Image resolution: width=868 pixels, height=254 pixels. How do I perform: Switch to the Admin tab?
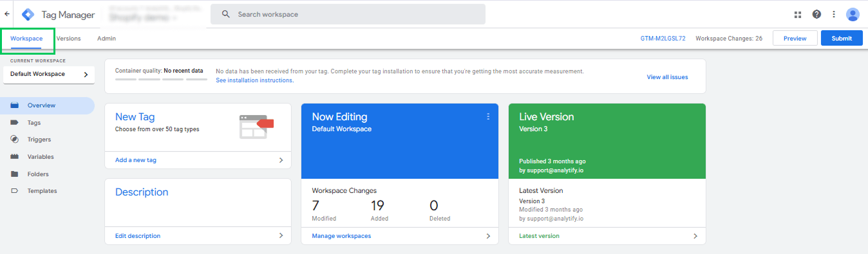106,39
